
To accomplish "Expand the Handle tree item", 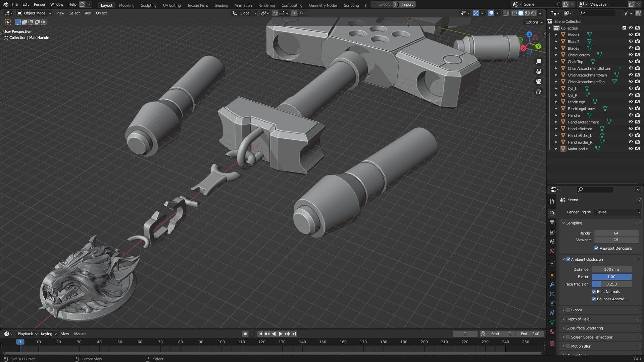I will [556, 115].
